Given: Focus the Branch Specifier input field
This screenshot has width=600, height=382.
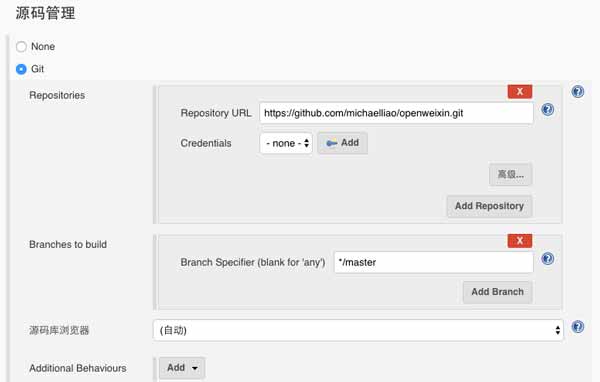Looking at the screenshot, I should pos(434,262).
